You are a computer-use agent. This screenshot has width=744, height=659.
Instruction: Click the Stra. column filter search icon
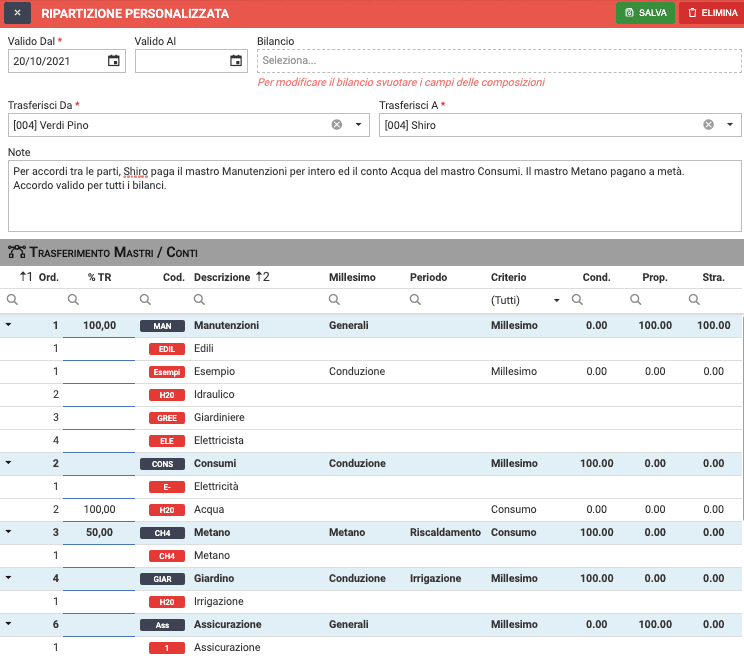[694, 299]
